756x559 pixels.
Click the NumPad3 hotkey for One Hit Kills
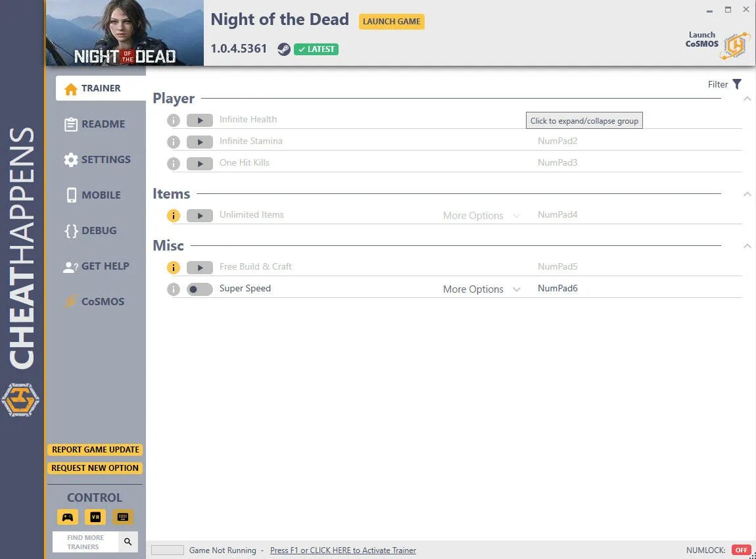557,162
